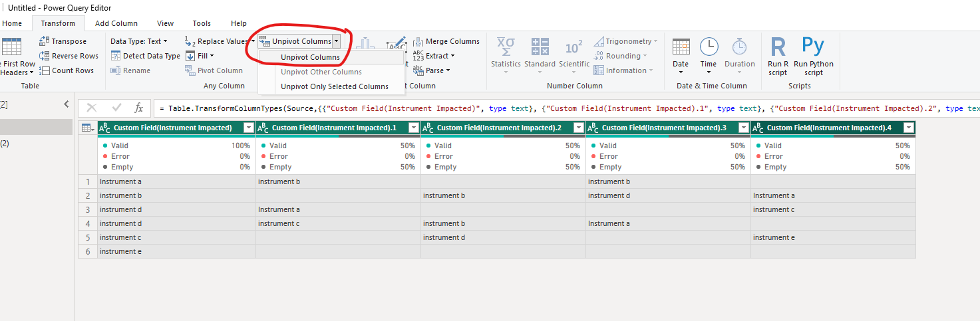Viewport: 980px width, 321px height.
Task: Click the cell containing 'Instrument a' in row 1
Action: (x=176, y=181)
